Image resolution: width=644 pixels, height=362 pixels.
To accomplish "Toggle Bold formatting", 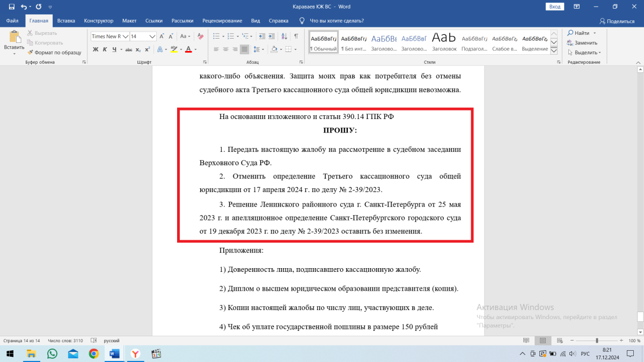I will 96,49.
